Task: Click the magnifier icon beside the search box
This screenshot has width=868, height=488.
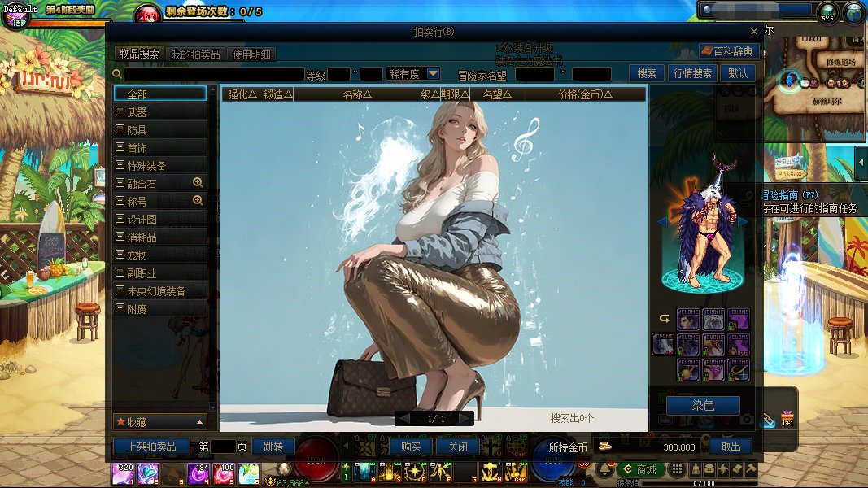Action: [x=117, y=74]
